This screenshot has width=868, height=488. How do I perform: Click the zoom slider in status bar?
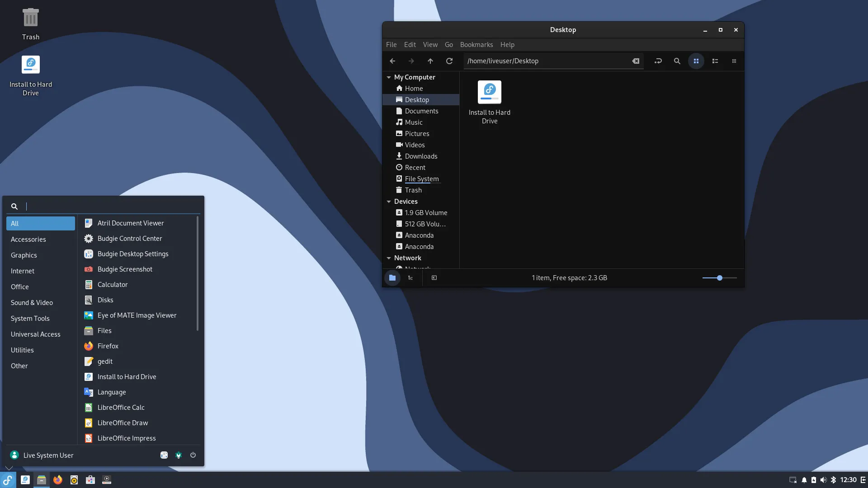click(719, 278)
